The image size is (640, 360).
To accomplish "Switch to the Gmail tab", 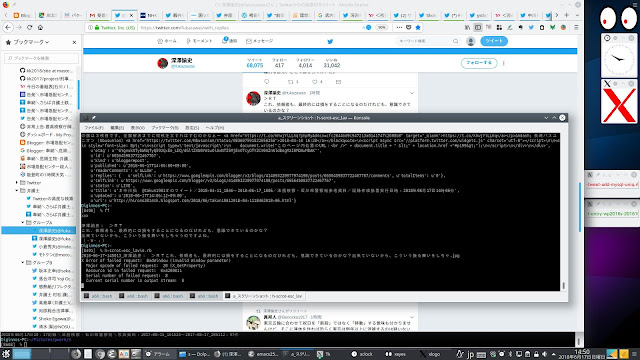I will (98, 15).
